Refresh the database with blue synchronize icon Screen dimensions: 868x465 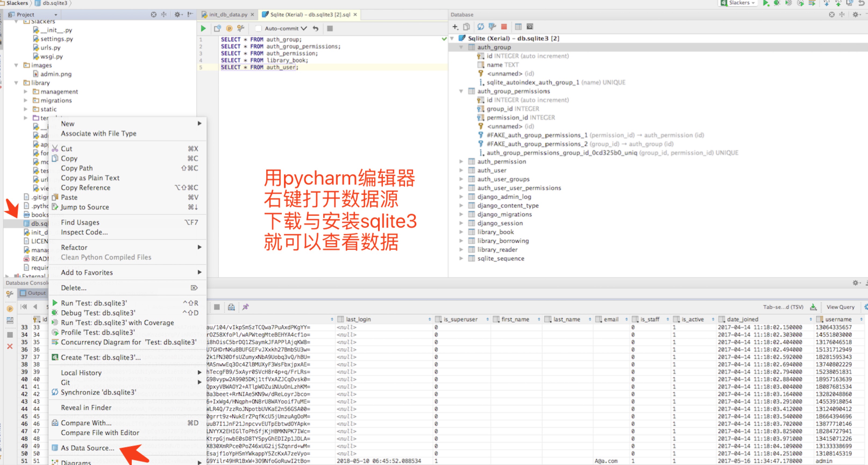point(481,27)
